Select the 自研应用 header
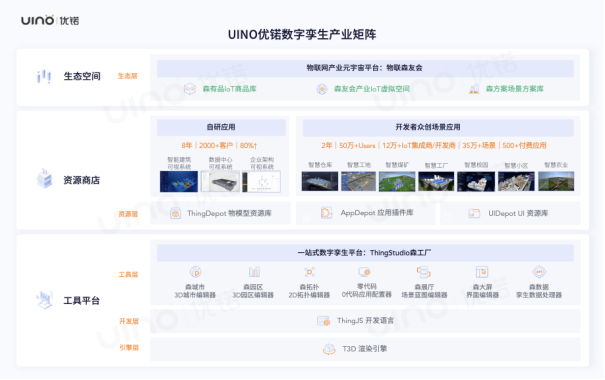 pos(221,127)
